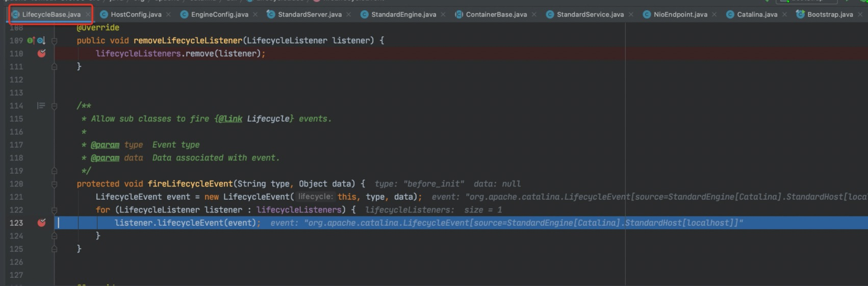
Task: Click the inline hint 'lifecycleListeners: size = 1'
Action: point(433,210)
